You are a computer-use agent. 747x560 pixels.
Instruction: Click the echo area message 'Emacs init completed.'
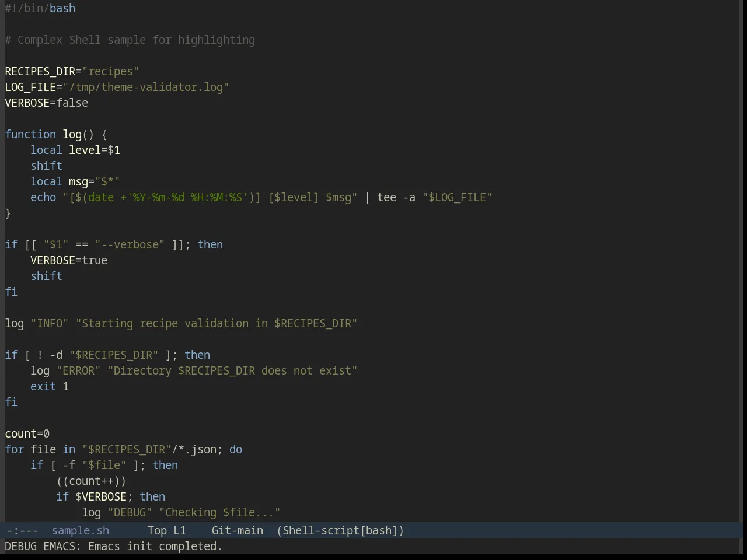point(155,546)
